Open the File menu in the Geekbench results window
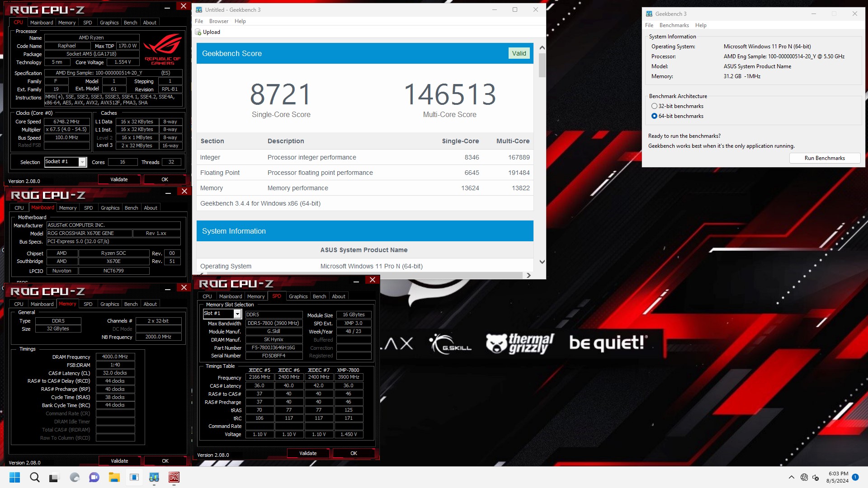Viewport: 868px width, 488px height. click(199, 21)
